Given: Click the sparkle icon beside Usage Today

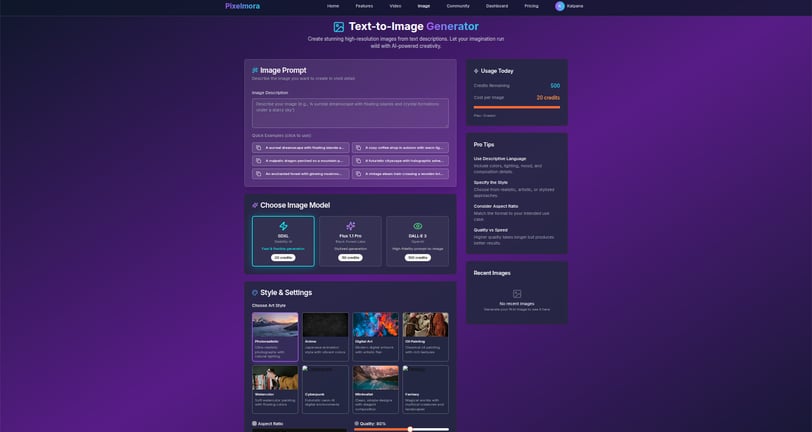Looking at the screenshot, I should [x=476, y=71].
